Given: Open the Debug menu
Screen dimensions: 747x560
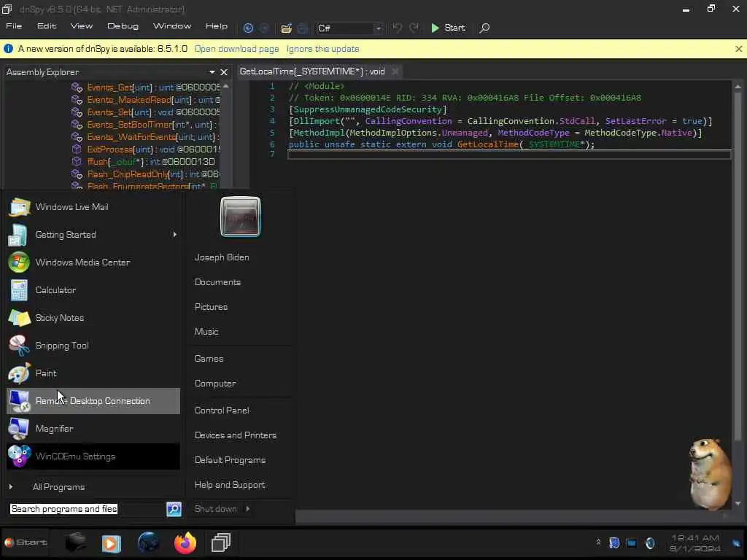Looking at the screenshot, I should pos(123,26).
